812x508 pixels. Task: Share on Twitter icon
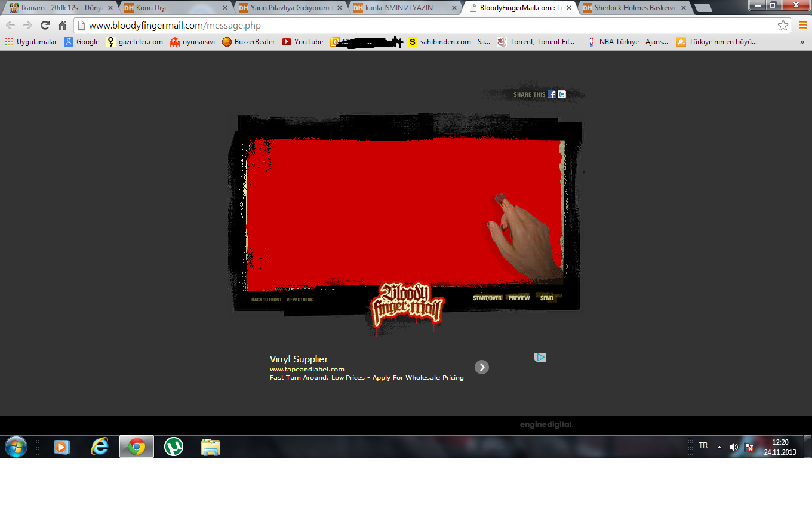pos(562,94)
